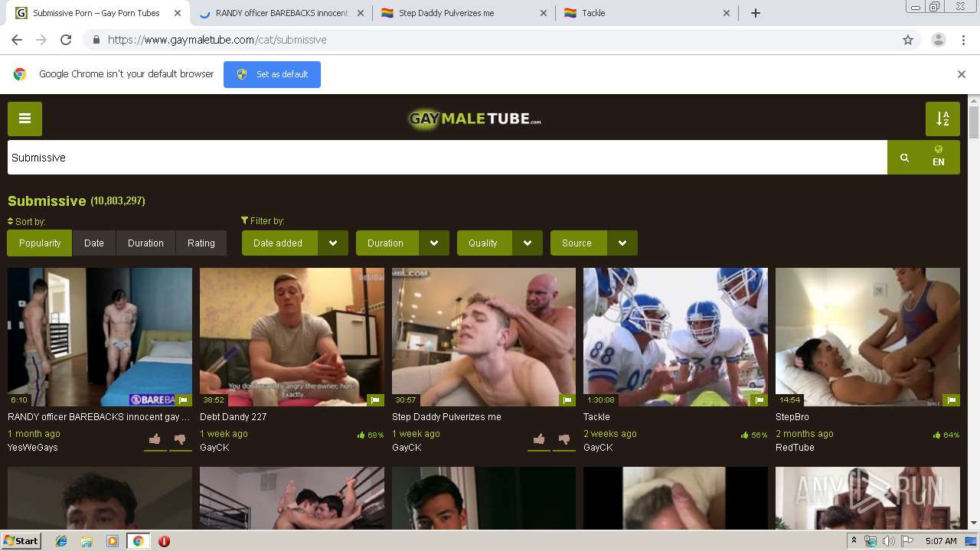The height and width of the screenshot is (551, 980).
Task: Sort results by Date
Action: [x=94, y=243]
